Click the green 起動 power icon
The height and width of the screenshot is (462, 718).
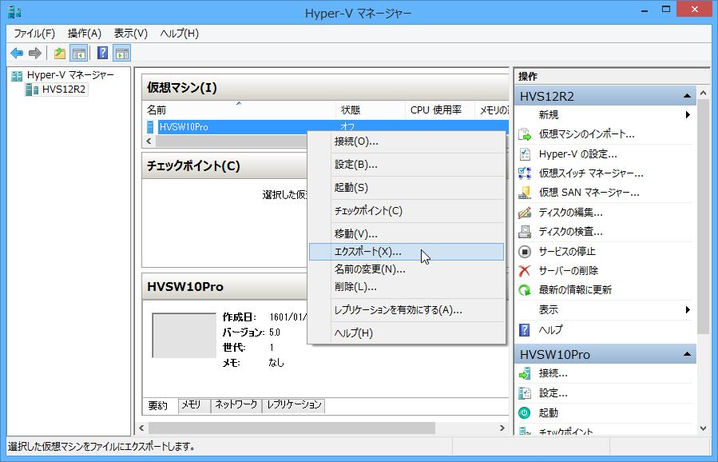(525, 413)
